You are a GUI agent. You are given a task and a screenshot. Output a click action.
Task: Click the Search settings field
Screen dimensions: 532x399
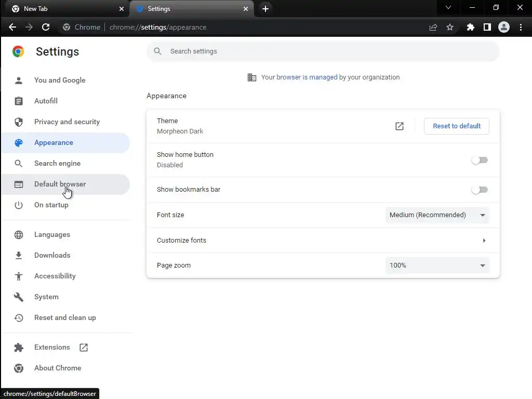(322, 51)
